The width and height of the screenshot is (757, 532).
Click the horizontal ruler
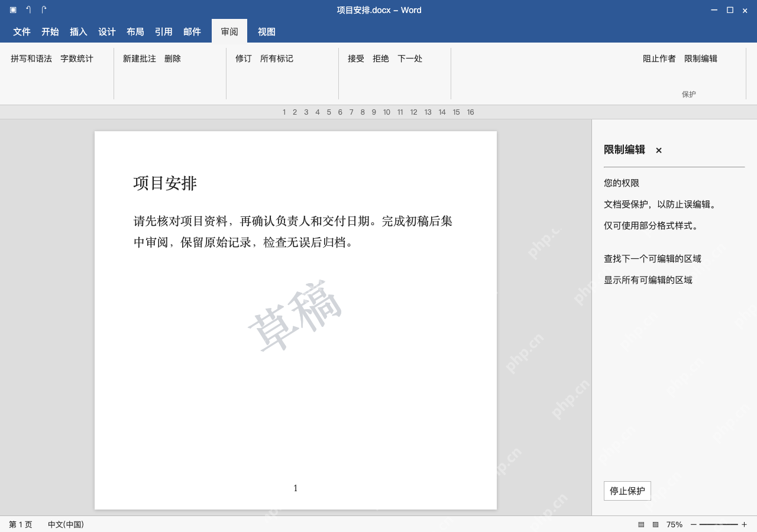click(x=378, y=112)
